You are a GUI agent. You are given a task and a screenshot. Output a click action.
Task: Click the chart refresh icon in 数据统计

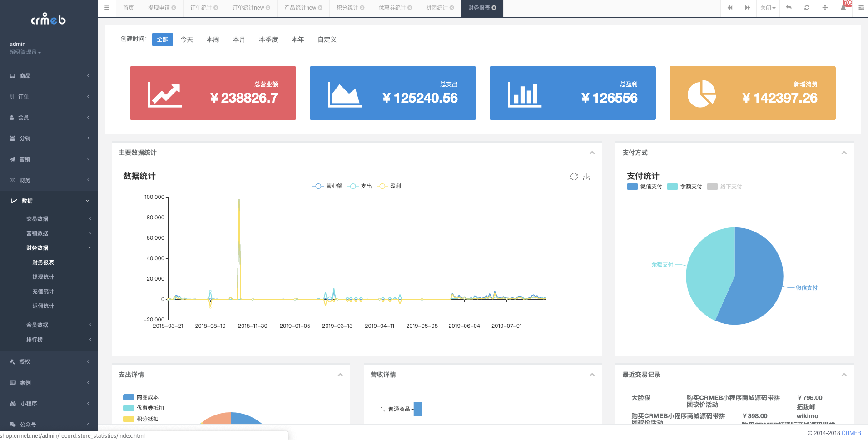pyautogui.click(x=574, y=177)
